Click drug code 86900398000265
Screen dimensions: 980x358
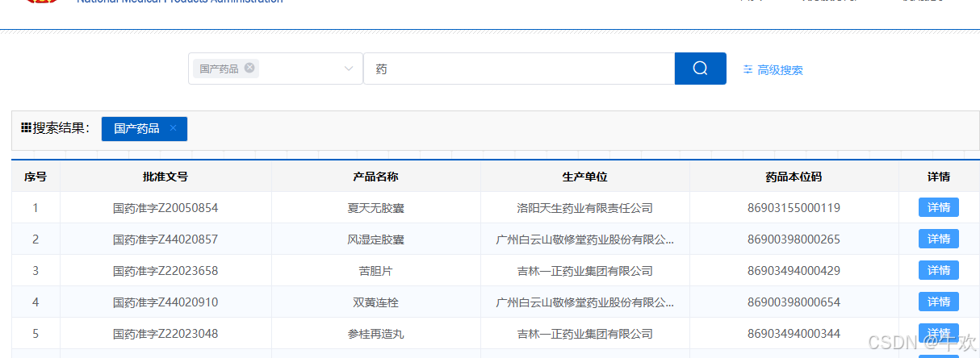pos(794,239)
